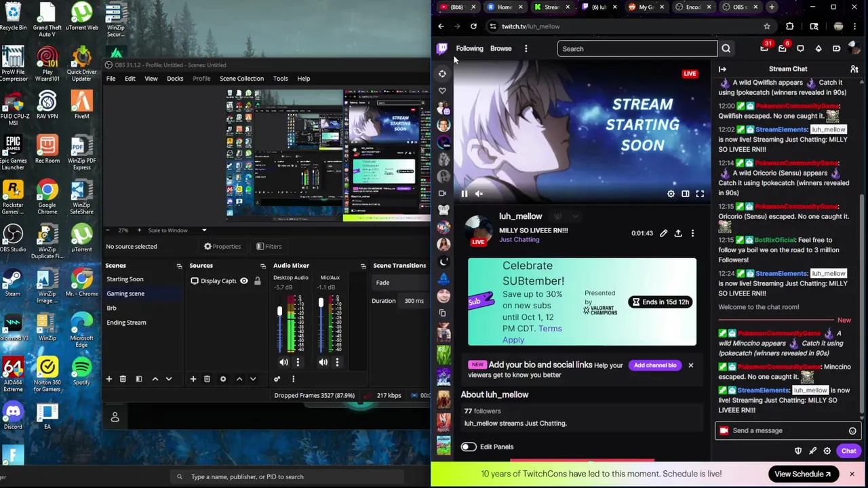Switch stream player to theatre mode
Image resolution: width=868 pixels, height=488 pixels.
point(686,194)
